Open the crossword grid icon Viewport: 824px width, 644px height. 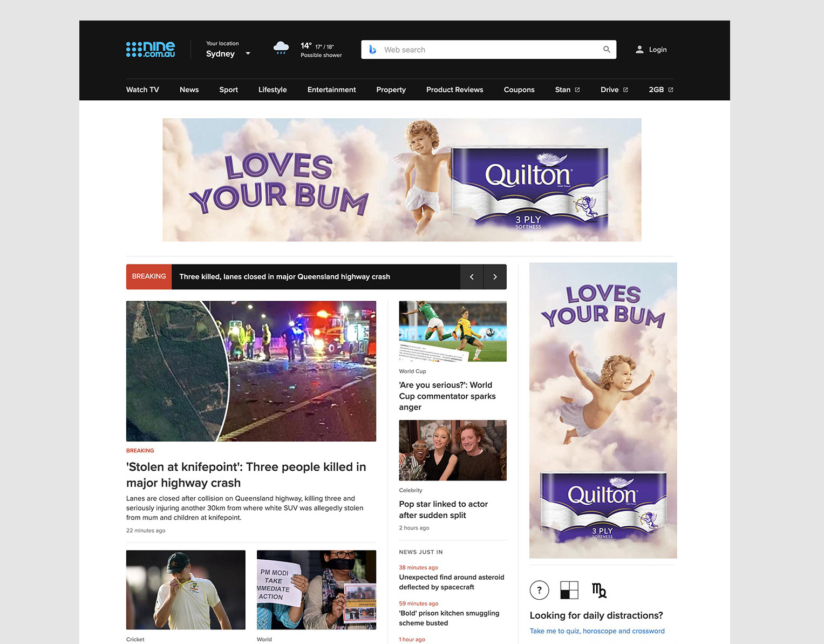(x=569, y=590)
